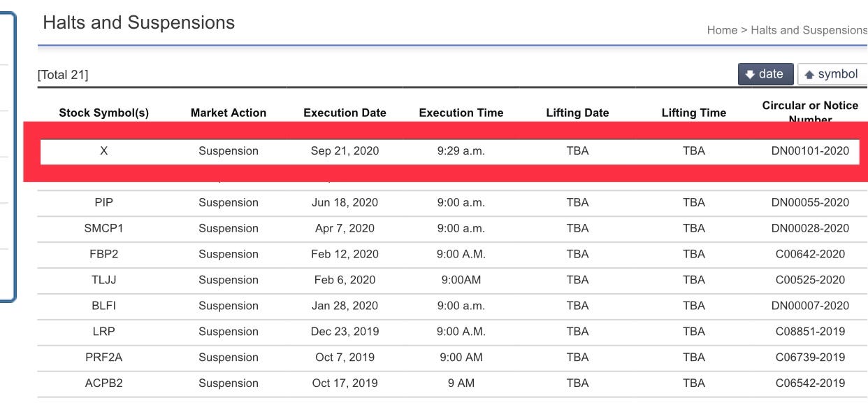The height and width of the screenshot is (403, 868).
Task: Open circular C00642-2020 for FBP2
Action: (x=810, y=255)
